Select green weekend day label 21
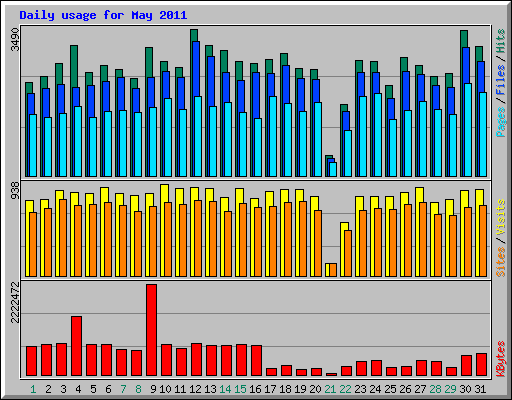 pos(330,389)
